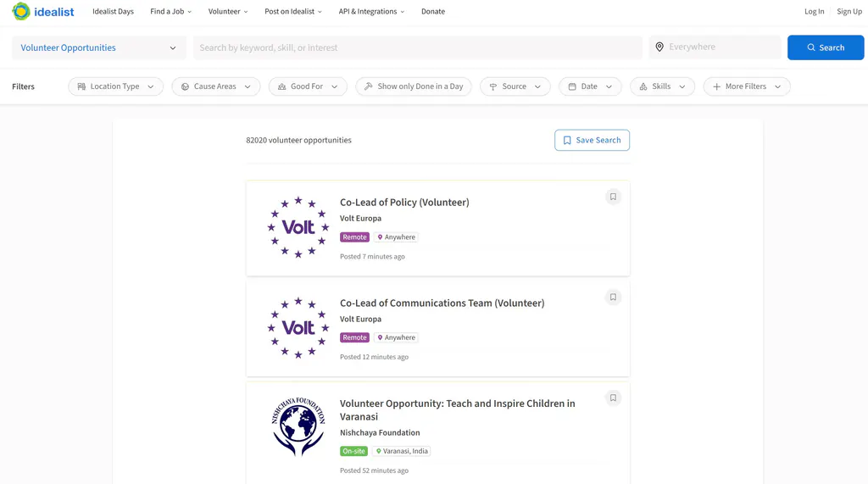Image resolution: width=868 pixels, height=484 pixels.
Task: Bookmark the Co-Lead of Policy listing
Action: point(613,197)
